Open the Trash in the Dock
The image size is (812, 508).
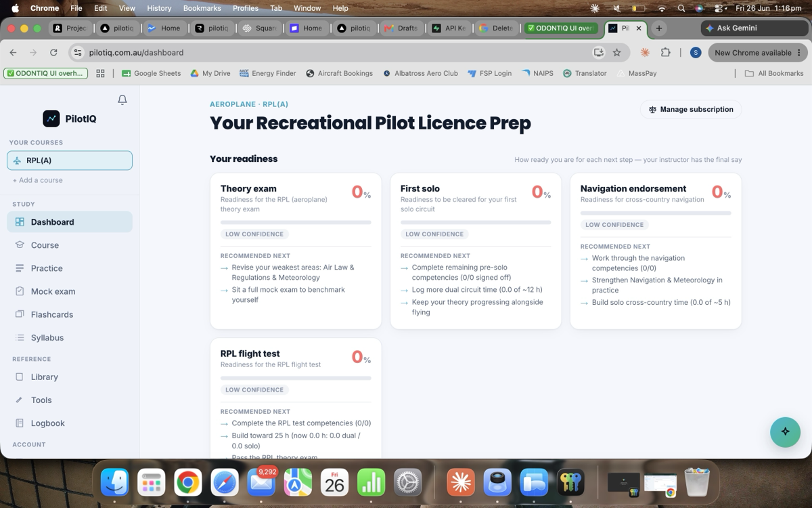tap(697, 483)
